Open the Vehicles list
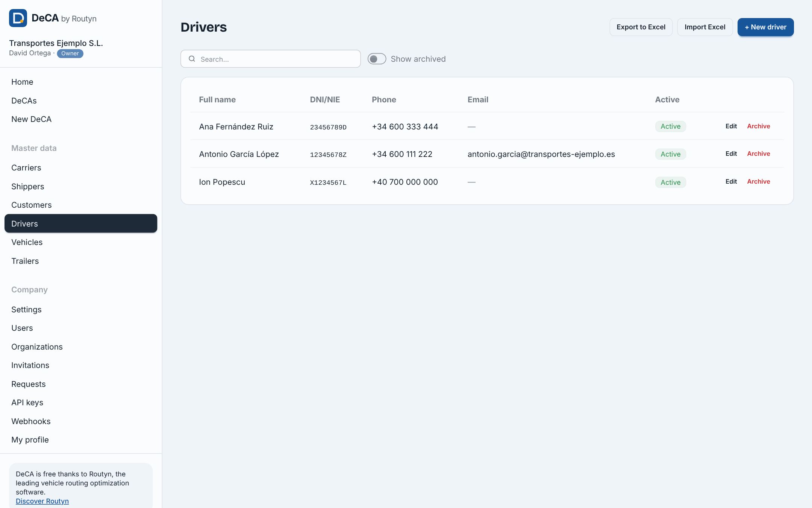812x508 pixels. coord(81,242)
